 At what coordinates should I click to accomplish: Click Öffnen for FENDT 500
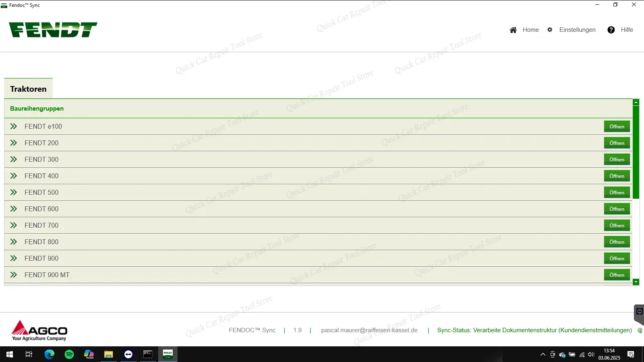[x=617, y=192]
